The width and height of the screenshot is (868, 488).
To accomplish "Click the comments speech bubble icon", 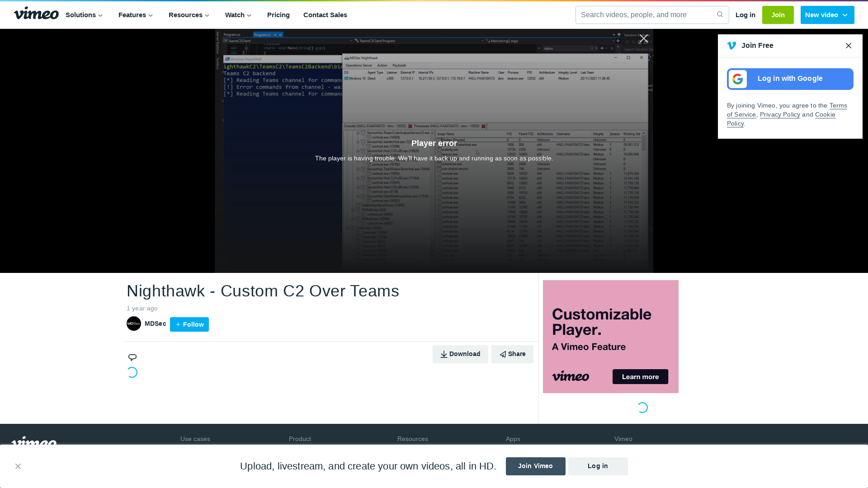I will pyautogui.click(x=132, y=357).
